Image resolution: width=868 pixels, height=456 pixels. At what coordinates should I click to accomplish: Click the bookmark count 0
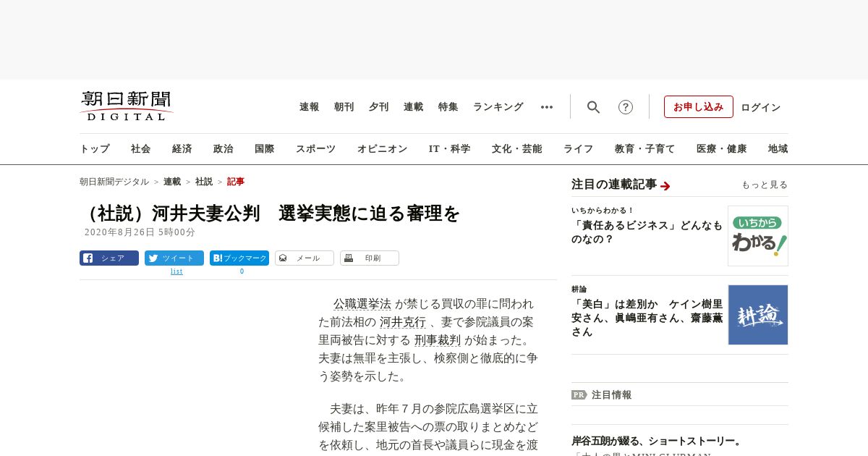242,271
